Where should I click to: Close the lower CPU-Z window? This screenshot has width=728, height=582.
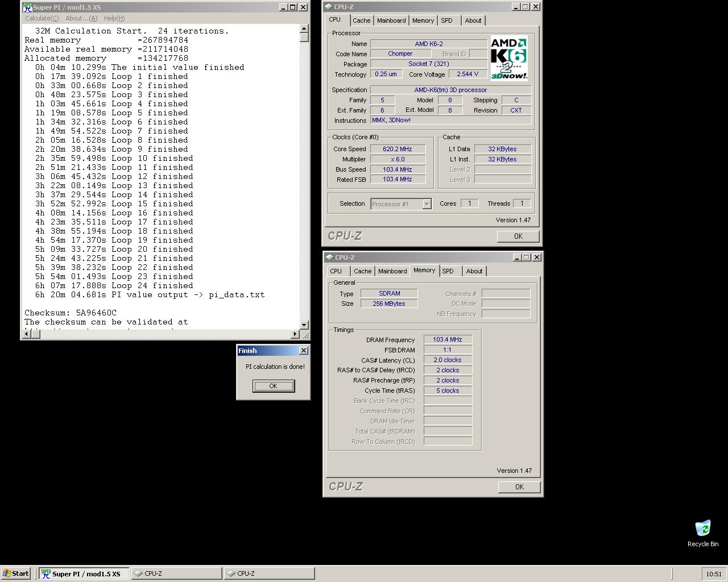[537, 257]
